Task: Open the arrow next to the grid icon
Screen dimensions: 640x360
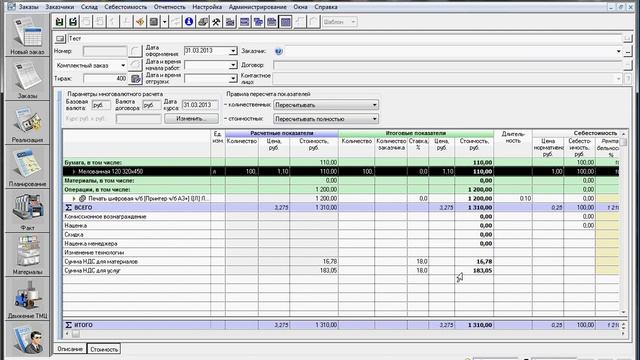Action: pos(164,22)
